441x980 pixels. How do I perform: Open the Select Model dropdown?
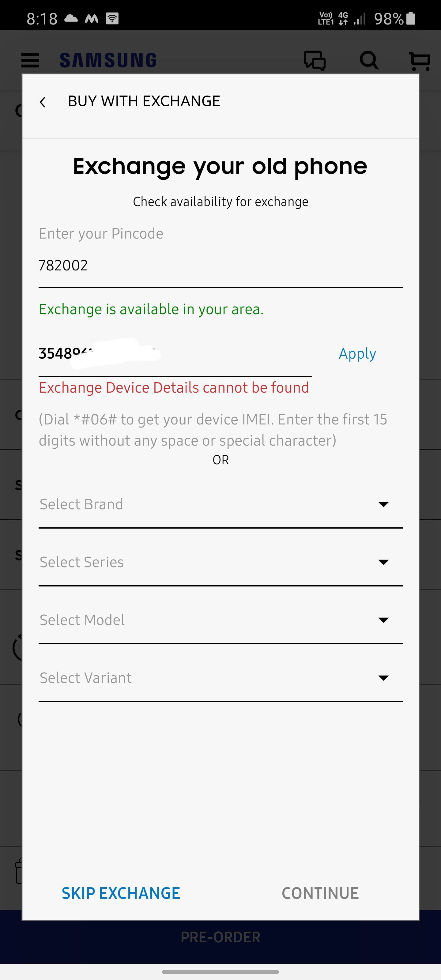click(x=221, y=620)
